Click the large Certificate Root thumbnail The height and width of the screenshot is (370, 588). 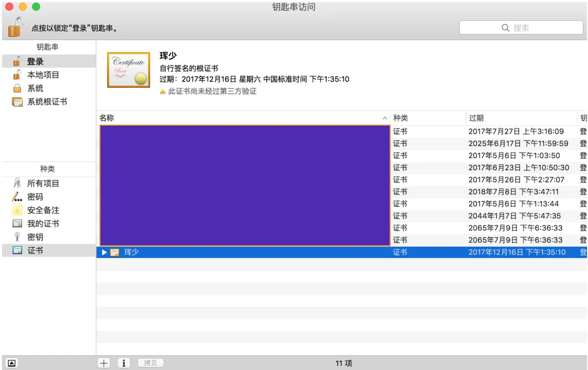129,70
